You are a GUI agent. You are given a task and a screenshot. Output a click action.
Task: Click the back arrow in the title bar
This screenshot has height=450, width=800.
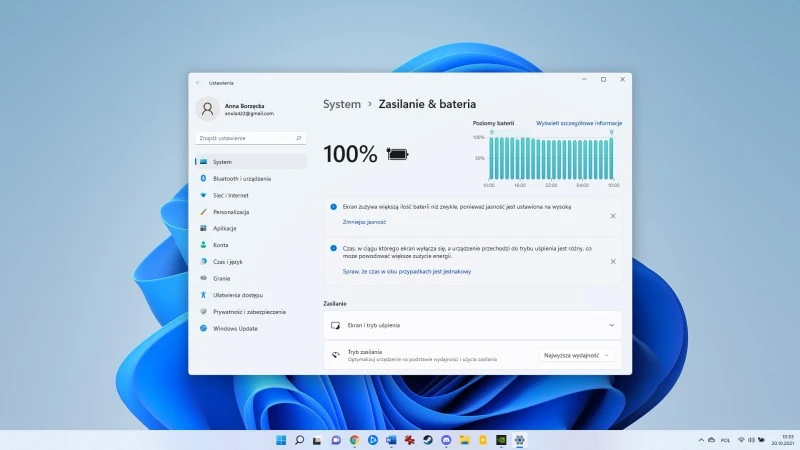click(198, 83)
